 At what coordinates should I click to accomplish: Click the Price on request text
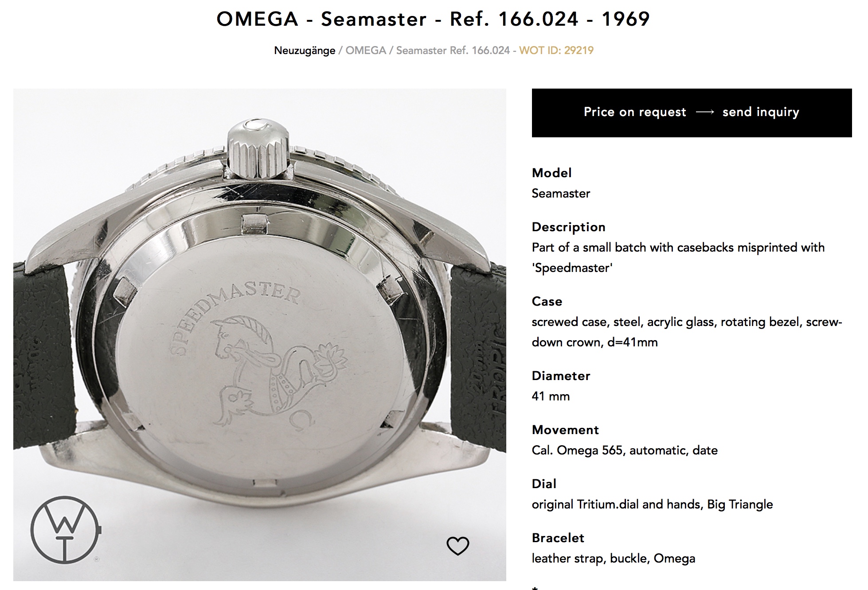tap(635, 112)
